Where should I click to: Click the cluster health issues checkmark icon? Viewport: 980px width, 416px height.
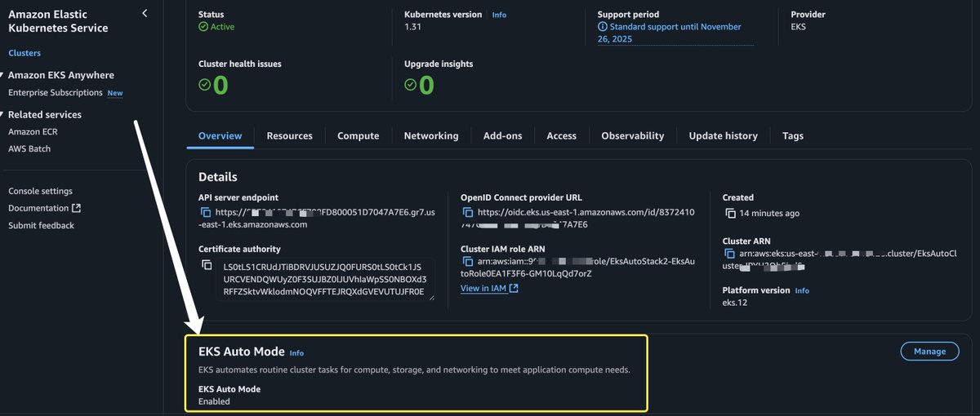(x=205, y=85)
